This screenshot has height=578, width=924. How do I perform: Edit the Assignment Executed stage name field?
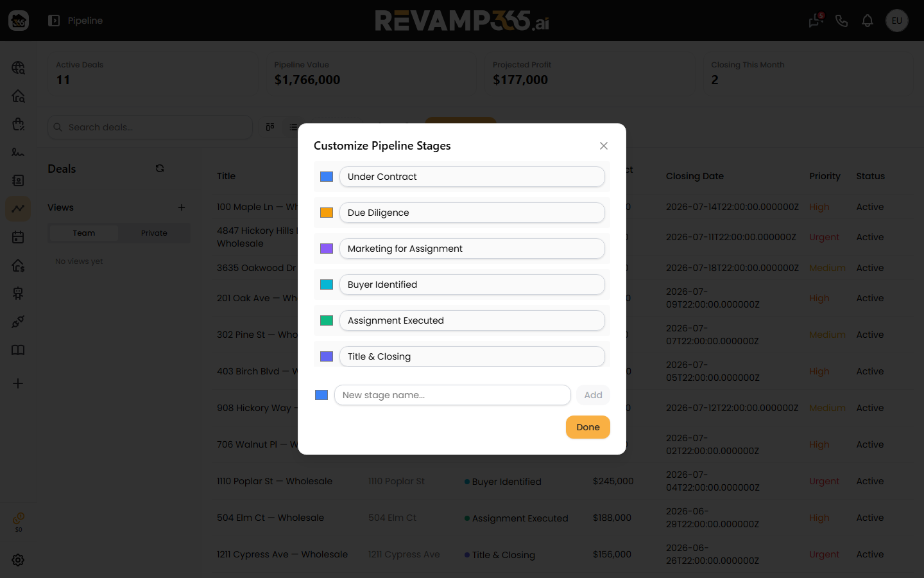[x=472, y=320]
